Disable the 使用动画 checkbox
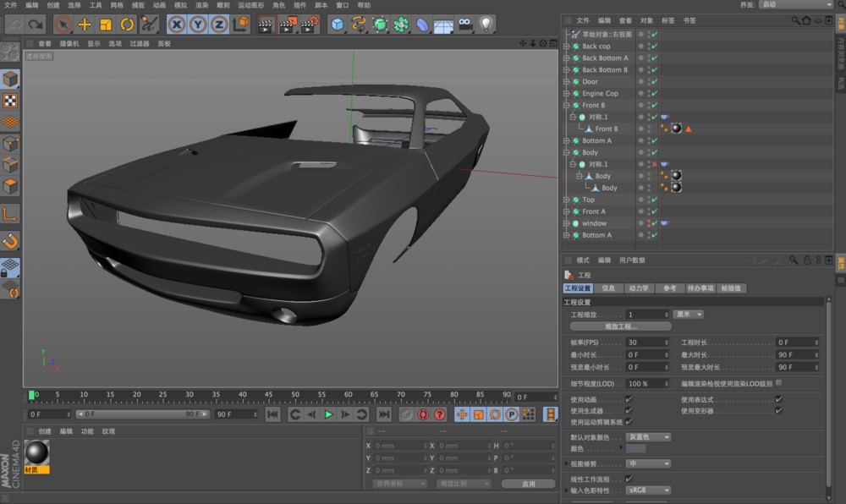The width and height of the screenshot is (846, 504). coord(629,399)
